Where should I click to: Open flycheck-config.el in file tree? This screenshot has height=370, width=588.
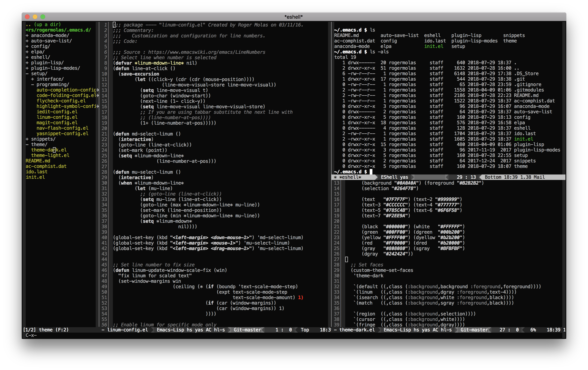pos(61,101)
